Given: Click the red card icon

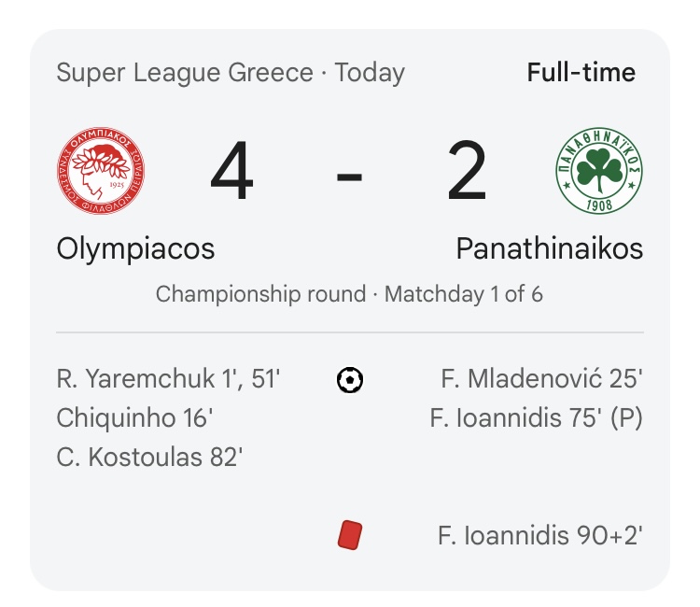Looking at the screenshot, I should (350, 535).
